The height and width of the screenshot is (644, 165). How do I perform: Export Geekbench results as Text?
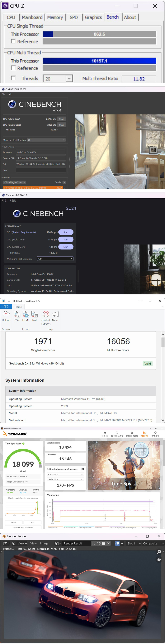click(x=34, y=316)
